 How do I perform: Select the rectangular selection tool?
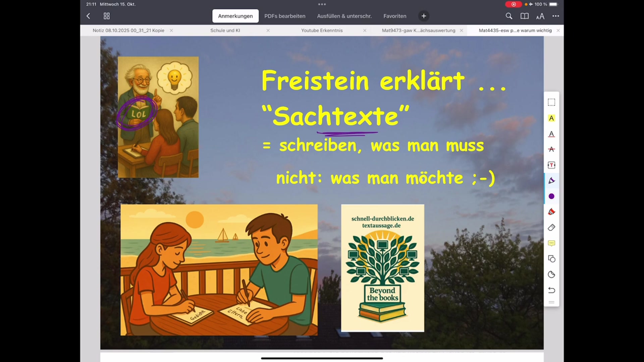551,102
